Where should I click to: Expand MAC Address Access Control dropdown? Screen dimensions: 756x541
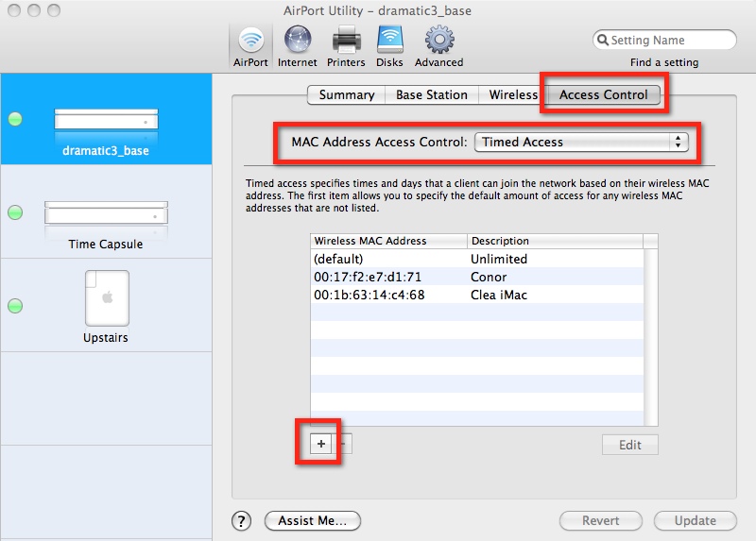tap(581, 142)
